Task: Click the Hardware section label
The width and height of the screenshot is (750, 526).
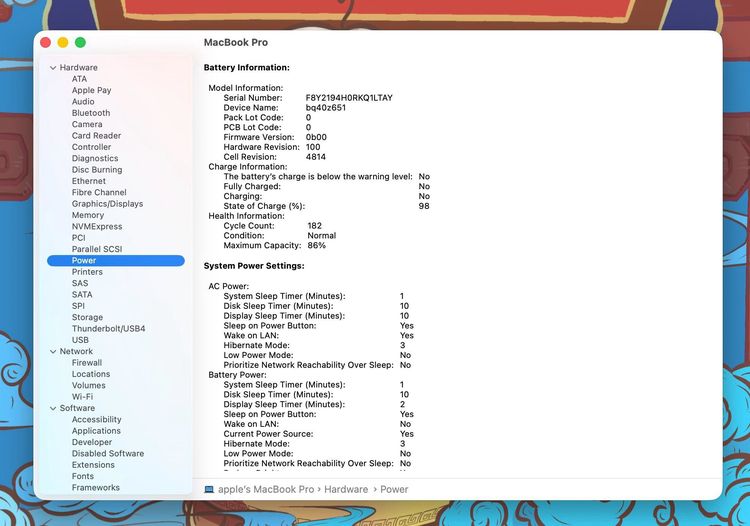Action: click(x=78, y=68)
